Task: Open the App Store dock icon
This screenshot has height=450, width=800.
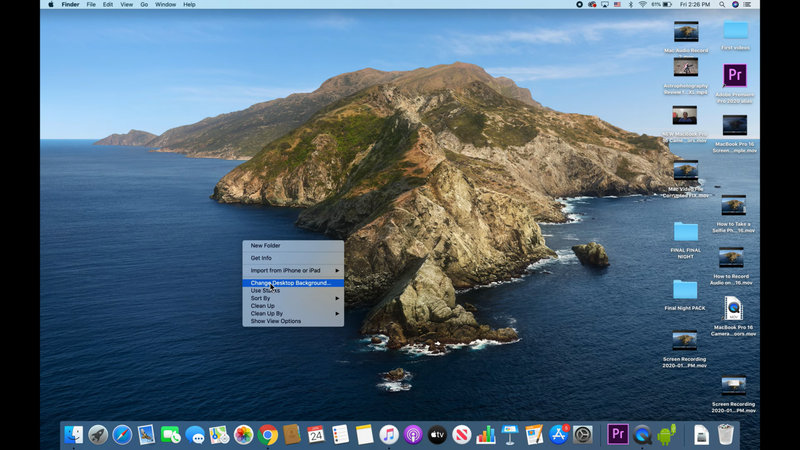Action: pyautogui.click(x=559, y=434)
